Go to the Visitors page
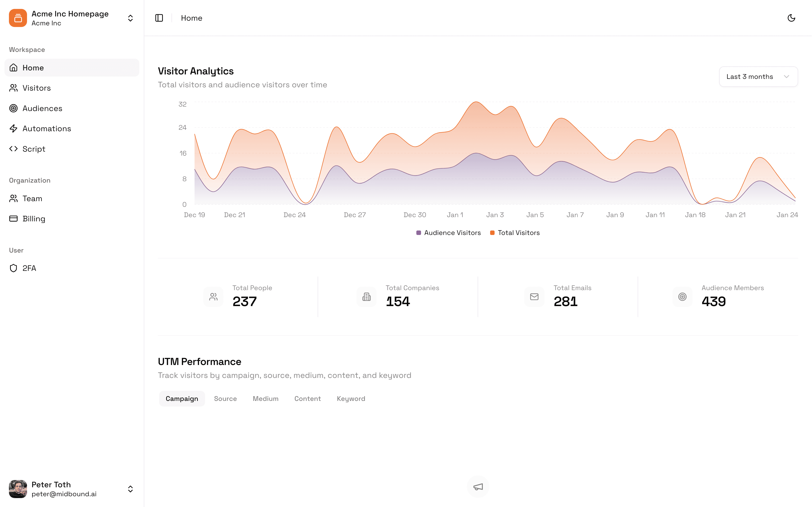Image resolution: width=812 pixels, height=507 pixels. coord(37,88)
